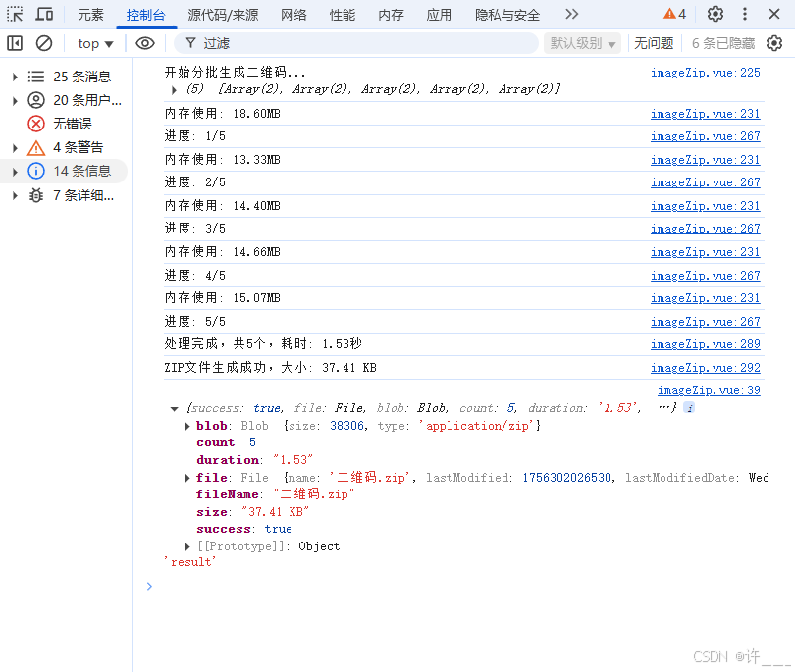Click the count: 5 property
This screenshot has width=795, height=672.
226,443
